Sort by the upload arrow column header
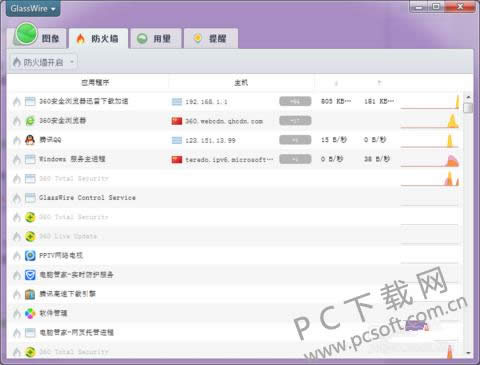 tap(379, 83)
